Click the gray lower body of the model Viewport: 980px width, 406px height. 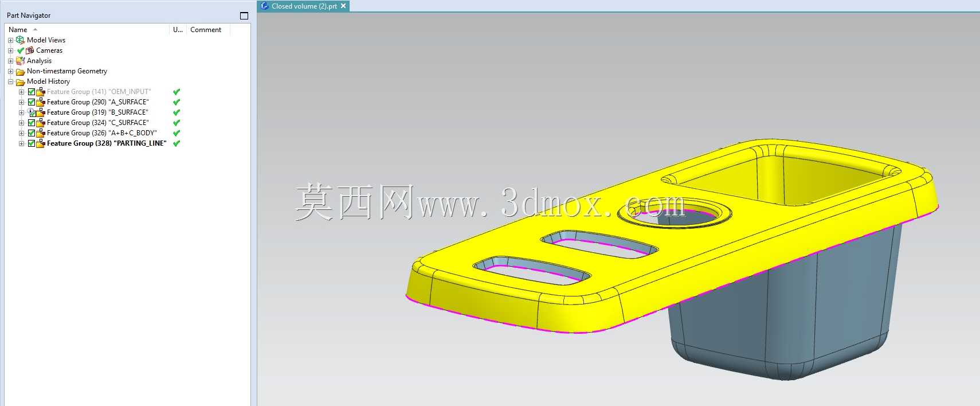pyautogui.click(x=785, y=310)
